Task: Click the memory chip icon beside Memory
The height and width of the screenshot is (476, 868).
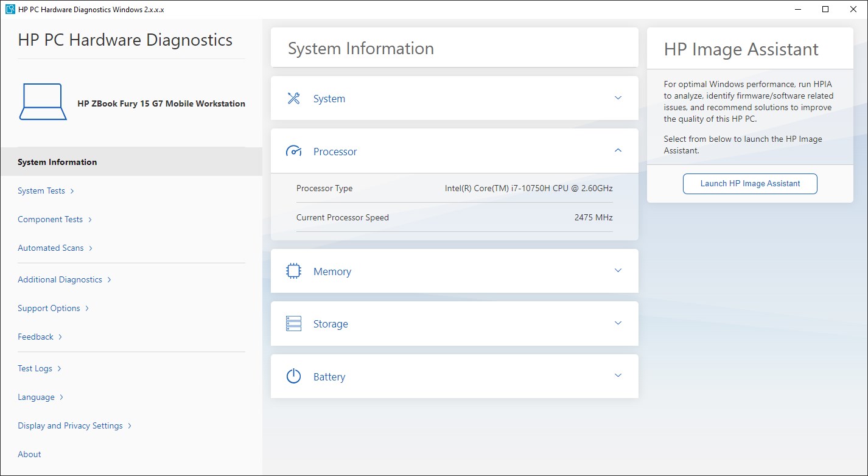Action: (x=293, y=270)
